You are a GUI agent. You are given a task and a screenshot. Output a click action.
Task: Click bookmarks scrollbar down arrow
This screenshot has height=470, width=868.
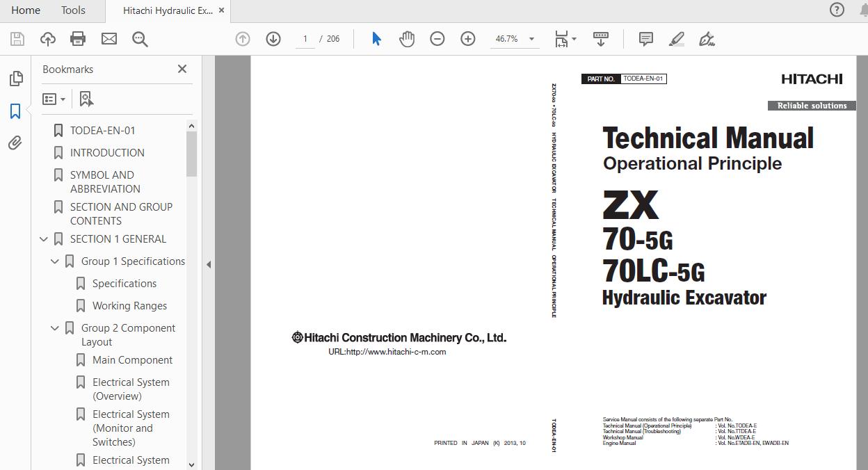point(192,464)
